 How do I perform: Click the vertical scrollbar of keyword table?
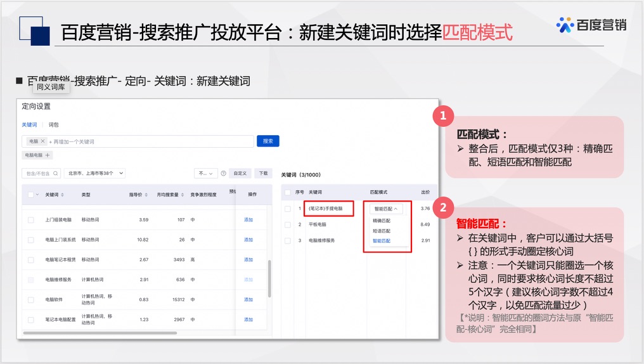point(269,278)
